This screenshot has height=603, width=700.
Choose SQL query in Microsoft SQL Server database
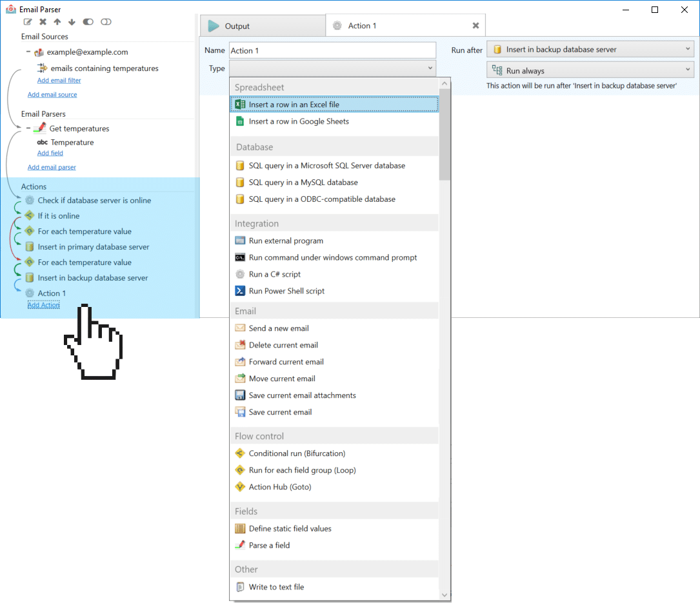click(334, 166)
